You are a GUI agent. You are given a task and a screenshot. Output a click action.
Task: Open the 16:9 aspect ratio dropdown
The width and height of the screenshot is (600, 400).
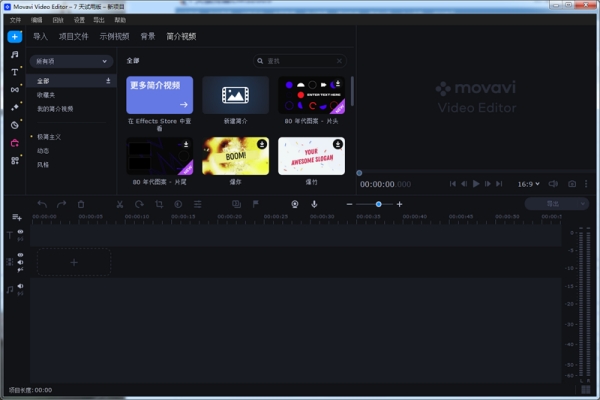click(528, 184)
